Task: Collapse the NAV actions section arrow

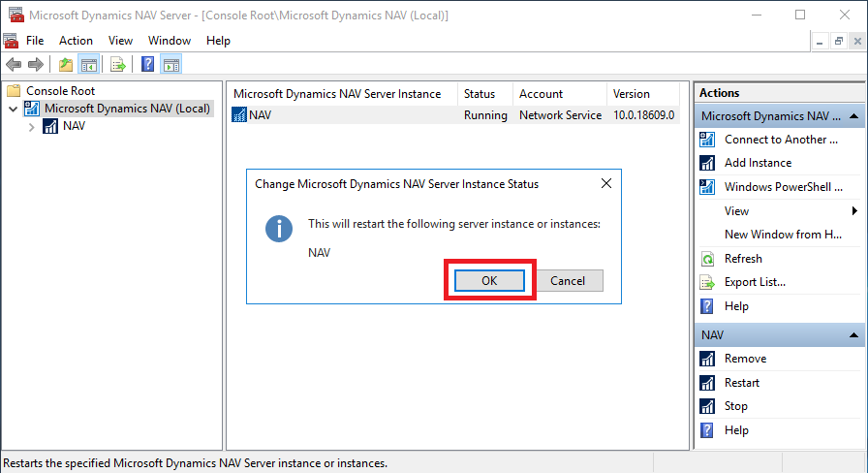Action: (x=853, y=335)
